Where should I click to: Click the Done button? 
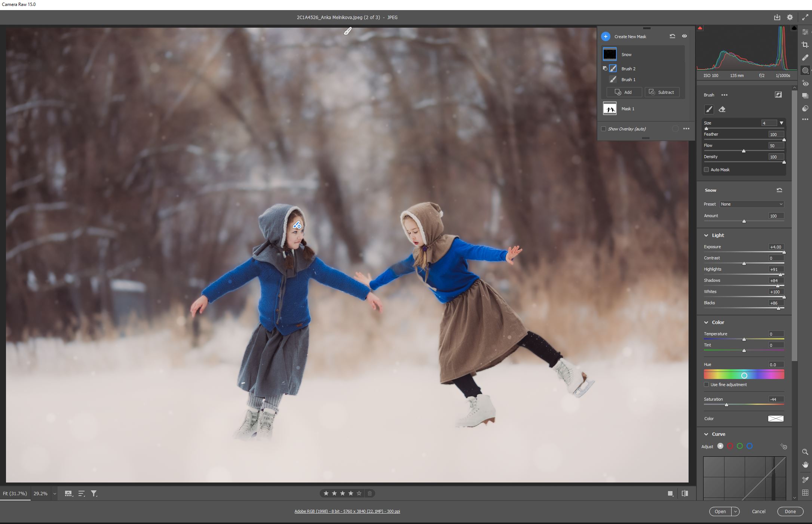pos(790,511)
